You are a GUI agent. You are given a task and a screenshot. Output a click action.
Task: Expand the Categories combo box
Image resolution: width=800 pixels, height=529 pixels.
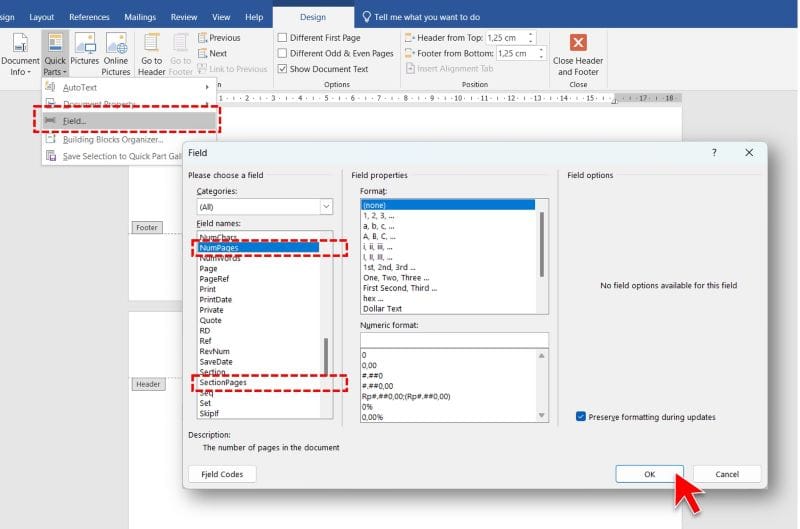tap(326, 206)
